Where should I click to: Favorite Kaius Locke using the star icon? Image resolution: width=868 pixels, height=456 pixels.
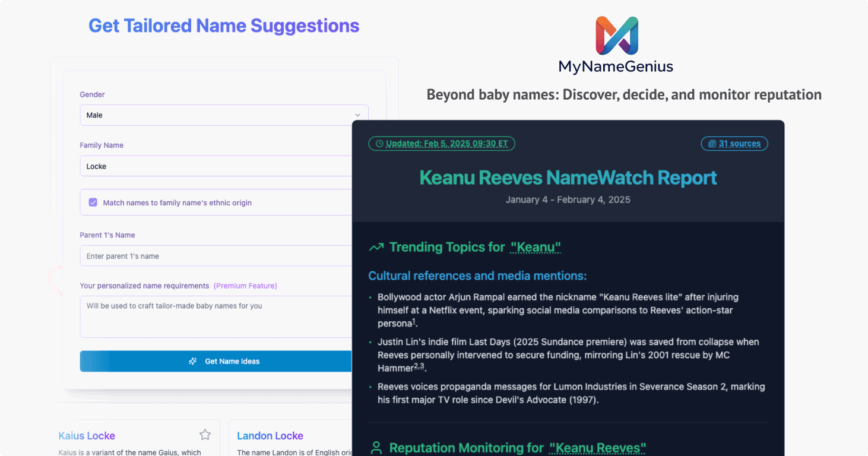205,435
